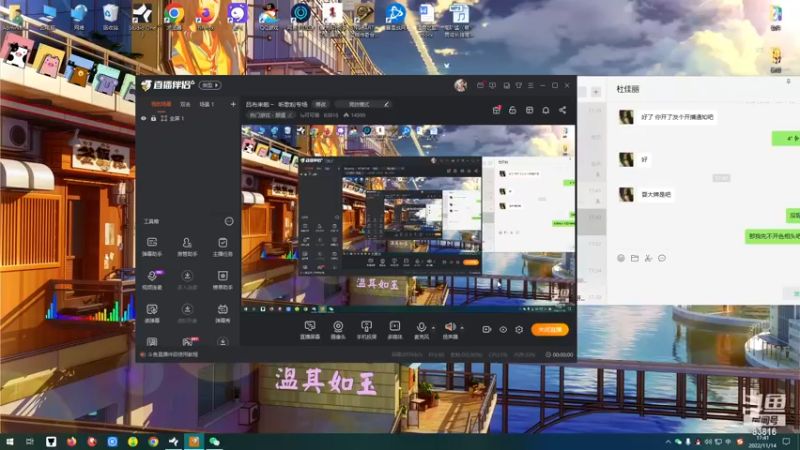The width and height of the screenshot is (800, 450).
Task: Click the chat history bubble icon in WeChat
Action: click(x=662, y=258)
